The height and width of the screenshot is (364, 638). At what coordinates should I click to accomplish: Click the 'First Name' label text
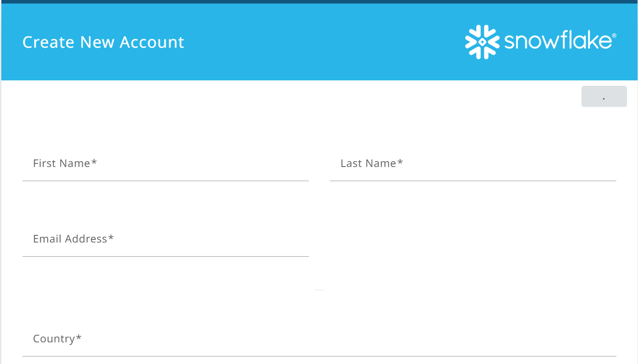pyautogui.click(x=62, y=163)
